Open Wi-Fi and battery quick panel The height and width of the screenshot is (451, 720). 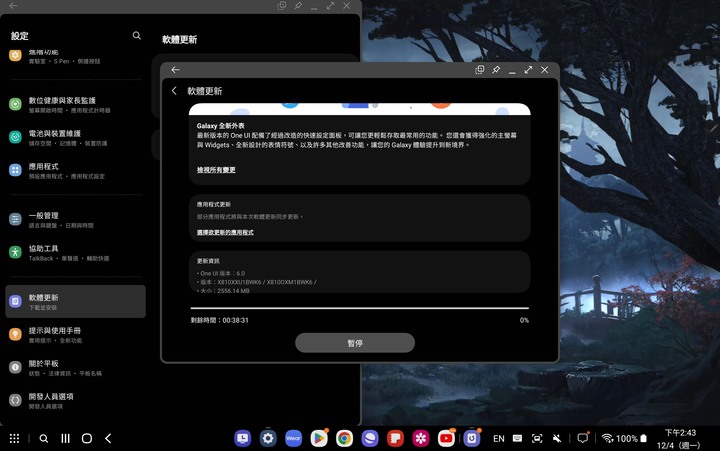coord(624,439)
